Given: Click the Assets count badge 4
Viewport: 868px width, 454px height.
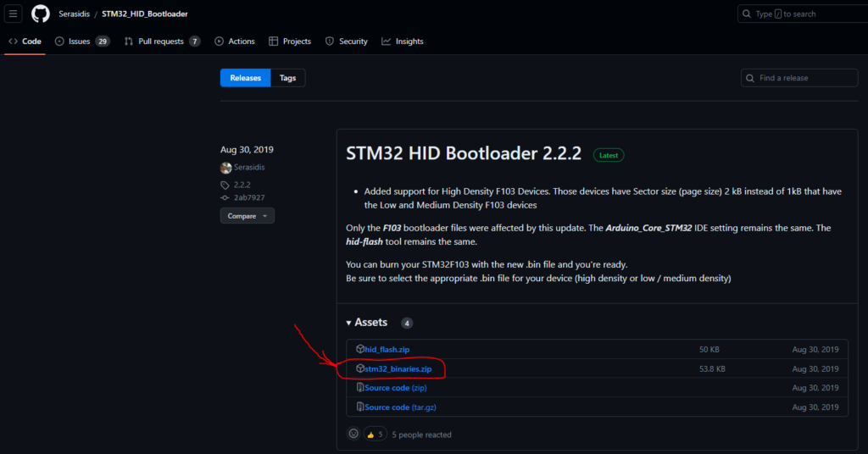Looking at the screenshot, I should pos(407,323).
